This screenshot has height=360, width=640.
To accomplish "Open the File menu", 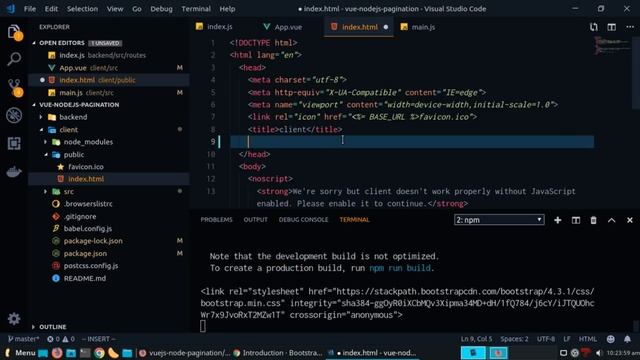I will (x=30, y=9).
